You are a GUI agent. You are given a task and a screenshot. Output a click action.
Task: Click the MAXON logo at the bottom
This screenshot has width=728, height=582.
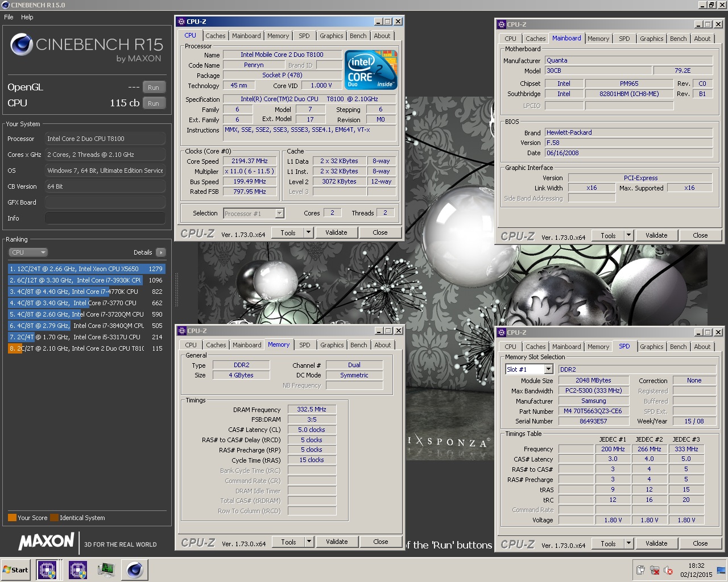coord(47,542)
